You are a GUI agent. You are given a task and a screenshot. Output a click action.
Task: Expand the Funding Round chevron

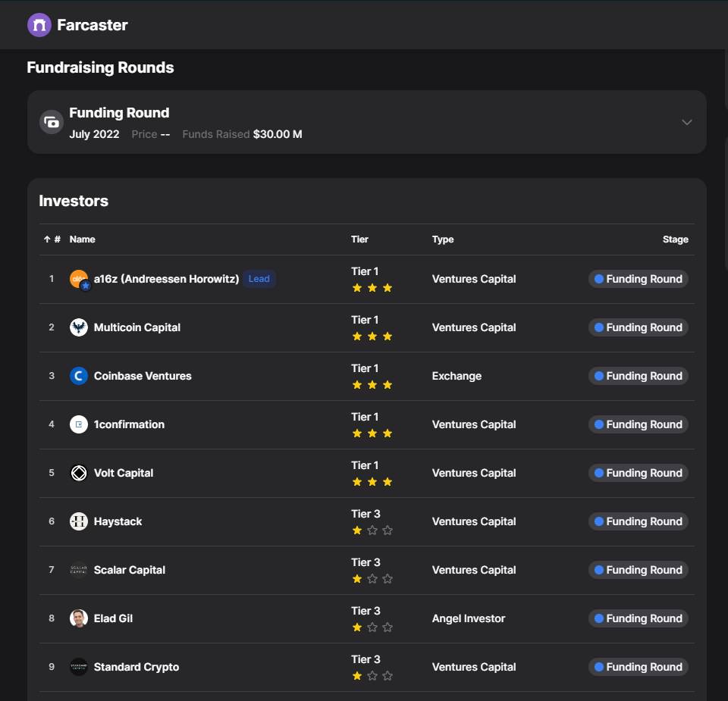(x=687, y=122)
